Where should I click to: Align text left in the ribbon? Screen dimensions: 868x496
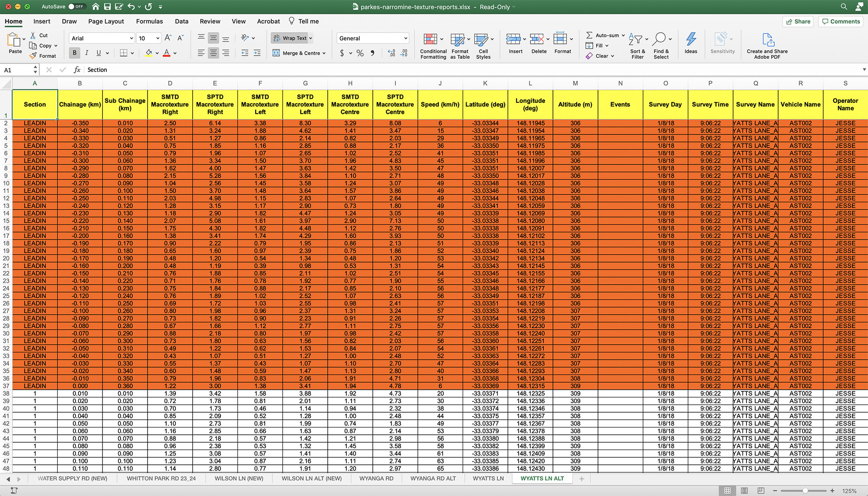pos(201,53)
